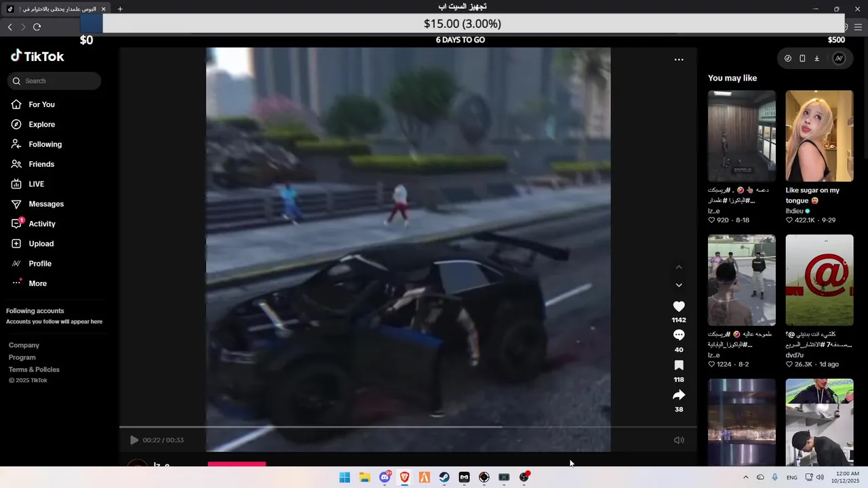The height and width of the screenshot is (488, 868).
Task: Click the Get Coins icon in the top pill
Action: point(788,58)
